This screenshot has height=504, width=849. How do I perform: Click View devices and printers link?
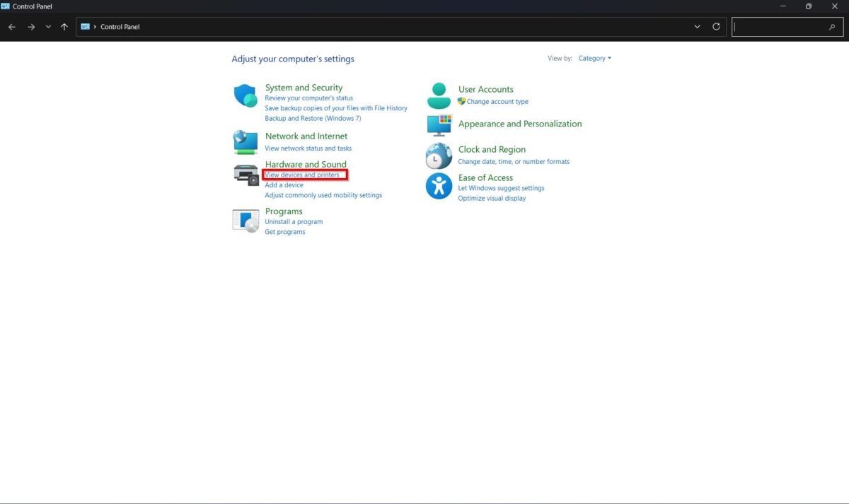(x=302, y=175)
